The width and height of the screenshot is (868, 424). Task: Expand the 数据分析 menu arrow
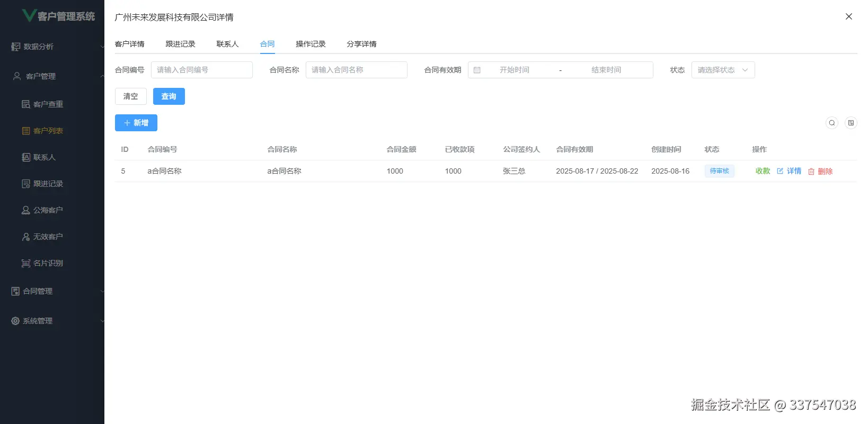pyautogui.click(x=102, y=47)
